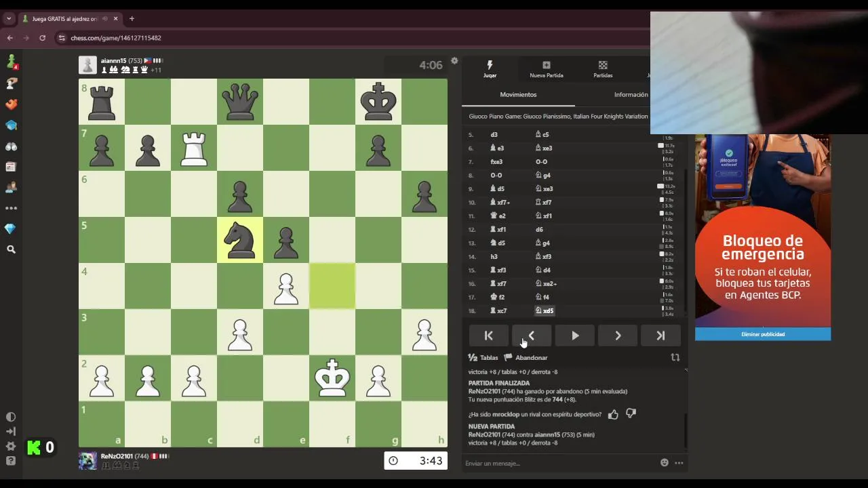The image size is (868, 488).
Task: Click your avatar below the board
Action: click(87, 461)
